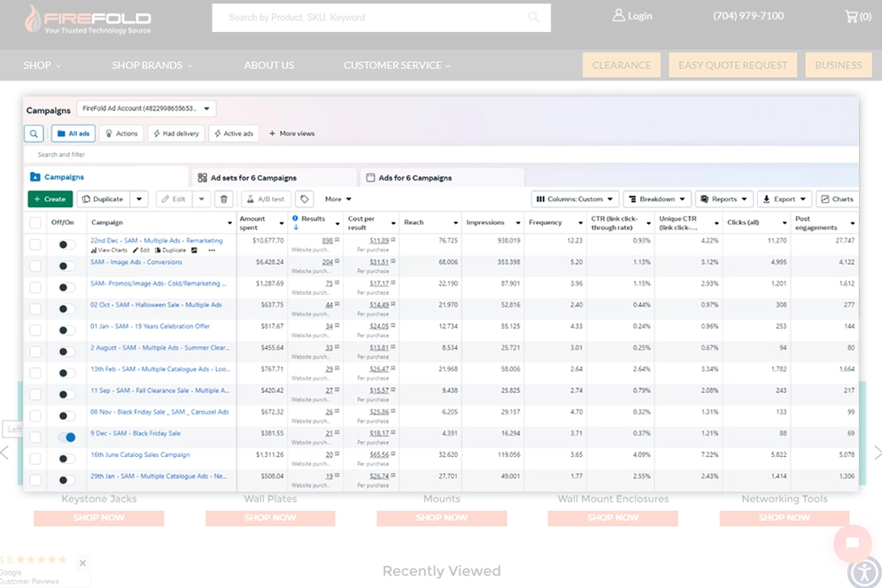Viewport: 882px width, 588px height.
Task: Click the FireFold logo
Action: (88, 19)
